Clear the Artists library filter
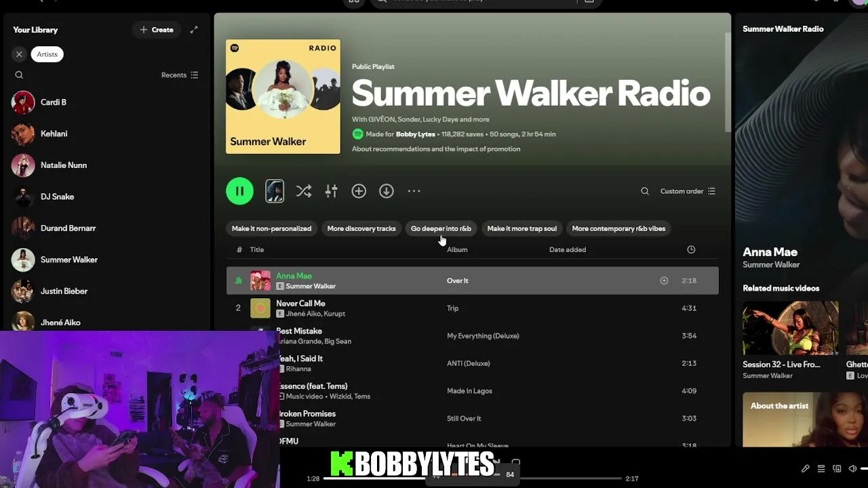Screen dimensions: 868x488 click(19, 54)
